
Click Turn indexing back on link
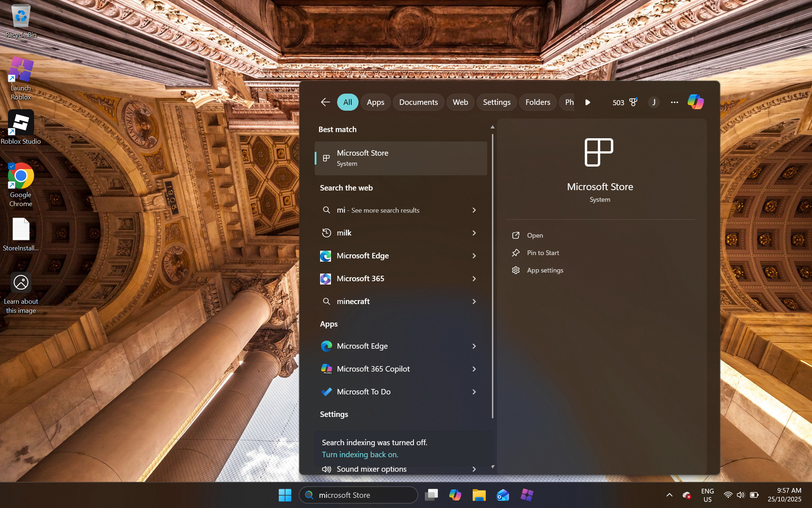360,455
